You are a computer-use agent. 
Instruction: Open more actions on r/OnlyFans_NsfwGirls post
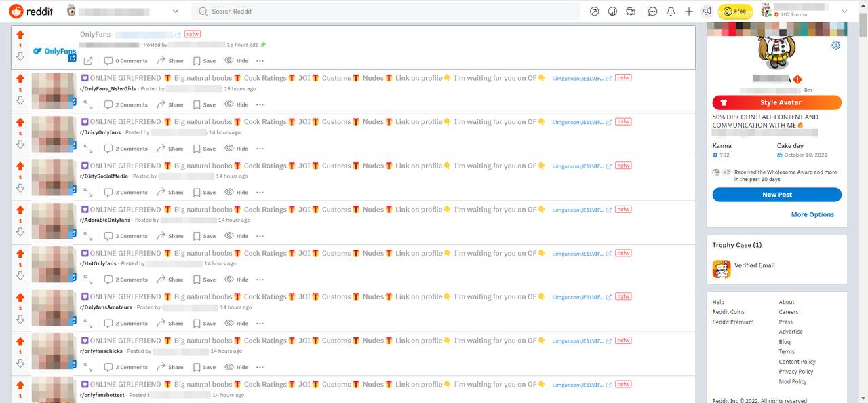(x=260, y=104)
